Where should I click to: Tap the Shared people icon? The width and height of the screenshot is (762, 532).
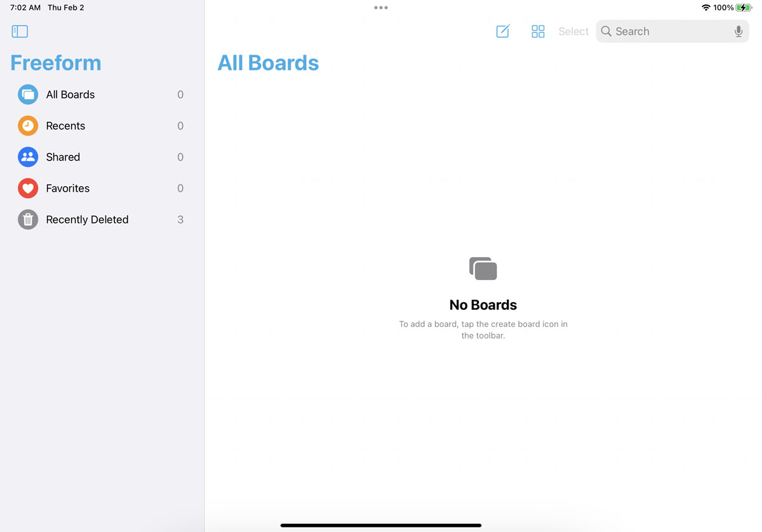(27, 157)
